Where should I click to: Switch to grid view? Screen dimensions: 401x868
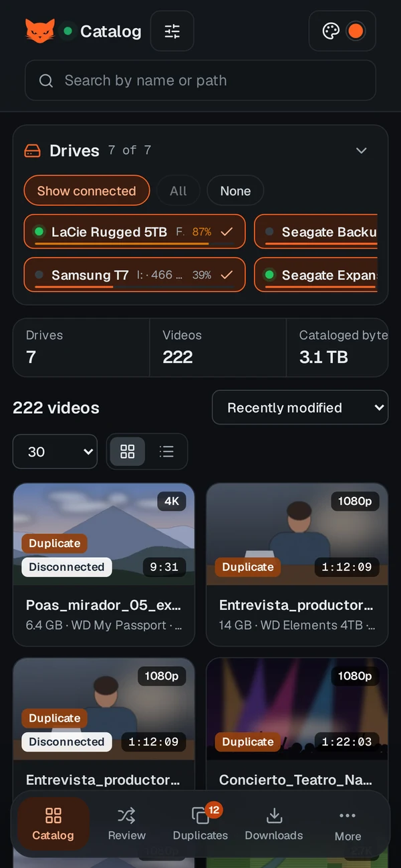[x=128, y=452]
